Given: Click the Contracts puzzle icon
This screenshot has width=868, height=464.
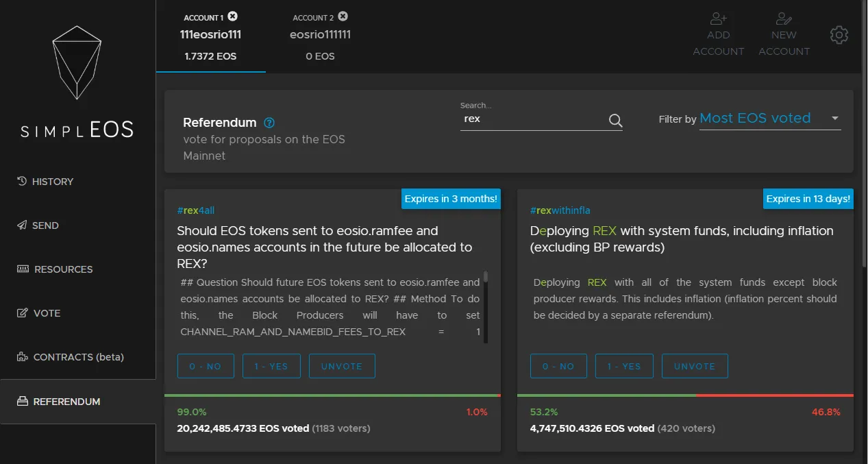Looking at the screenshot, I should tap(22, 356).
